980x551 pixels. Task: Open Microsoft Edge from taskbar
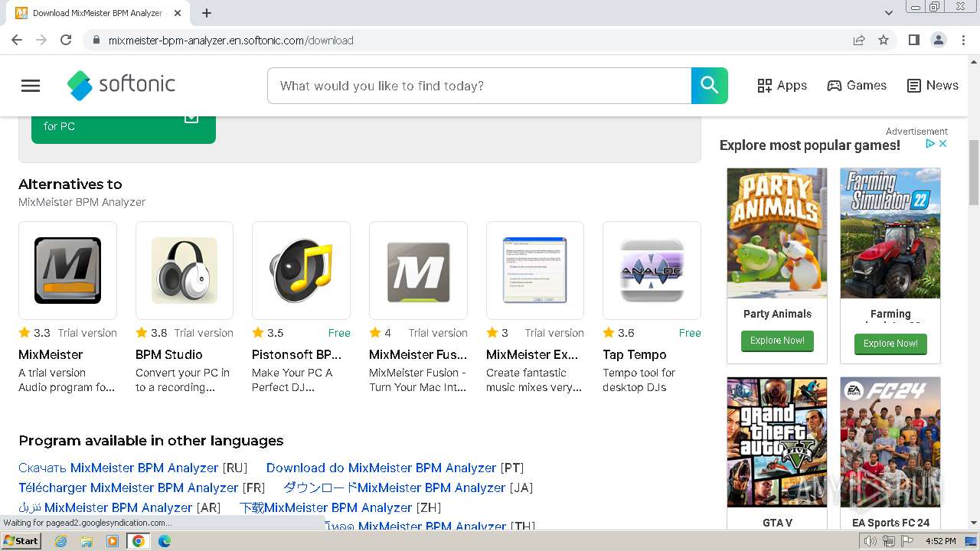pyautogui.click(x=165, y=540)
